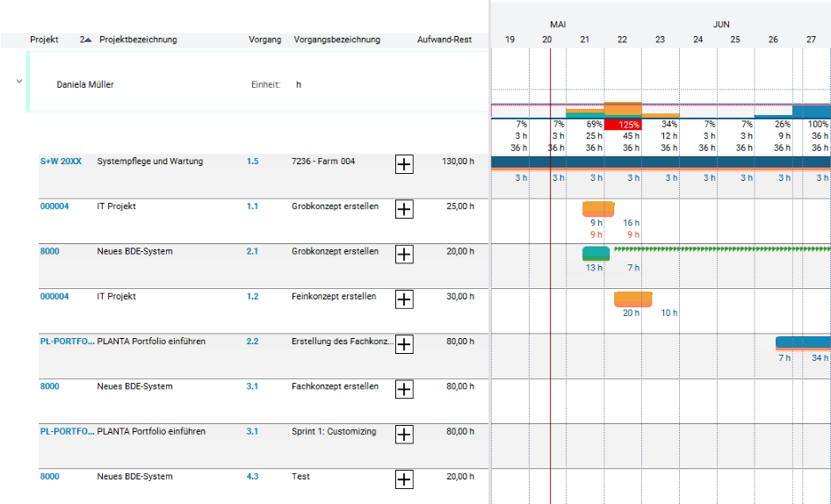Click plus icon for Sprint 1: Customizing
This screenshot has height=504, width=831.
404,435
